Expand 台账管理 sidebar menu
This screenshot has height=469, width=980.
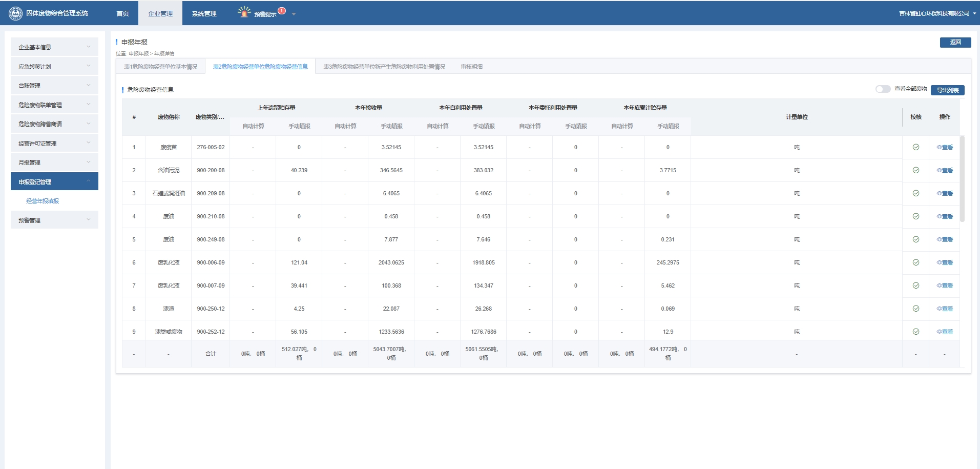point(54,85)
